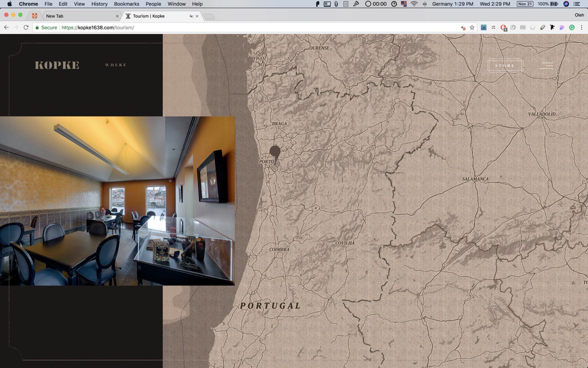This screenshot has height=368, width=588.
Task: Click the red dashes extension icon
Action: pyautogui.click(x=493, y=28)
